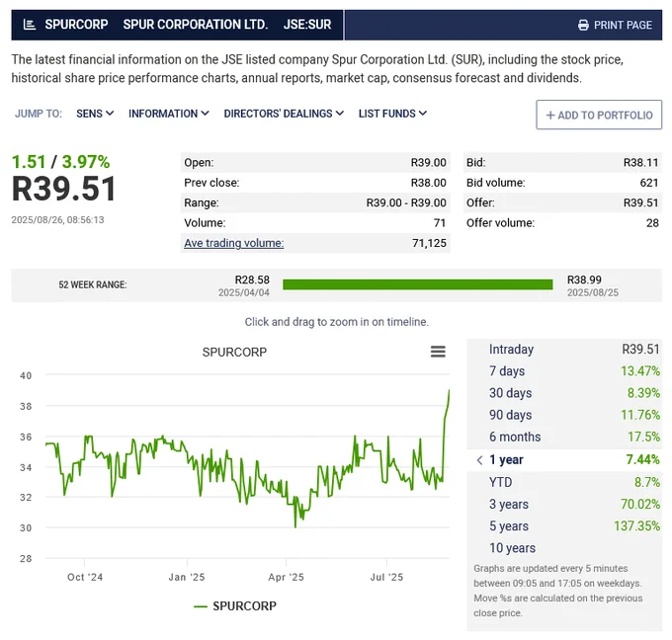Expand the SENS dropdown
The image size is (672, 640).
point(95,114)
